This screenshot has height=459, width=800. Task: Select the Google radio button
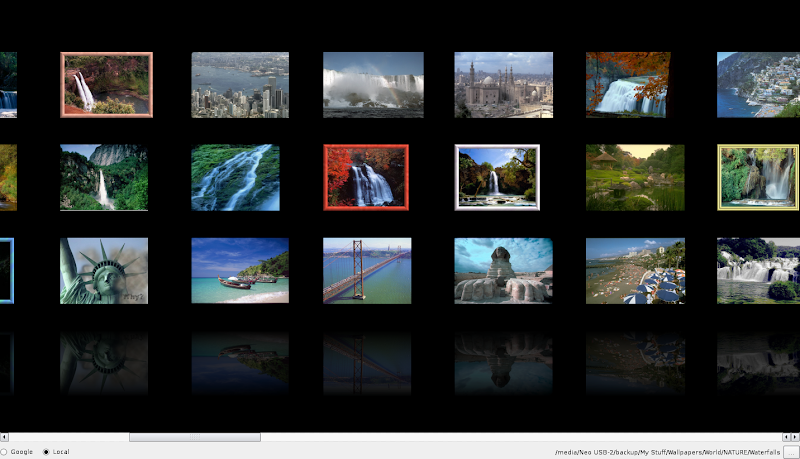click(4, 452)
